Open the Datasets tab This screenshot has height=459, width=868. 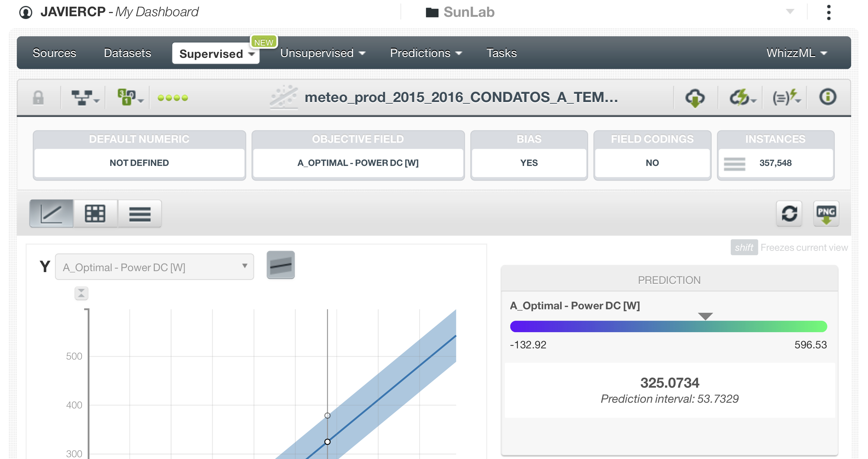(x=127, y=53)
